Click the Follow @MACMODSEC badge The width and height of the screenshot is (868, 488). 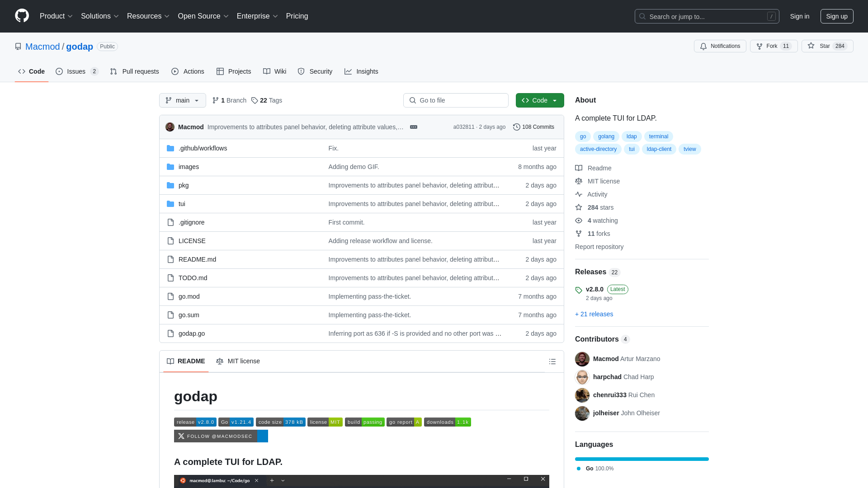pos(221,436)
